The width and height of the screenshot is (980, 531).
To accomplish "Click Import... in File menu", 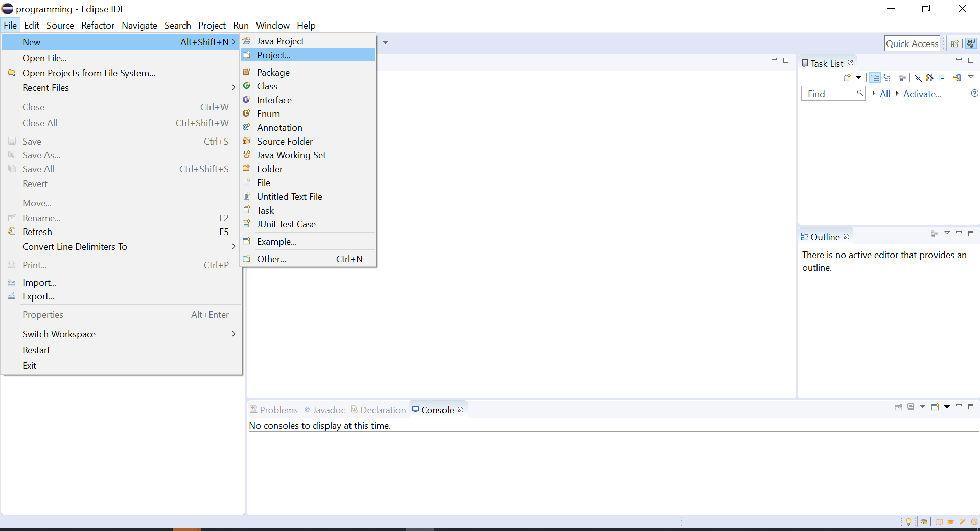I will (121, 282).
